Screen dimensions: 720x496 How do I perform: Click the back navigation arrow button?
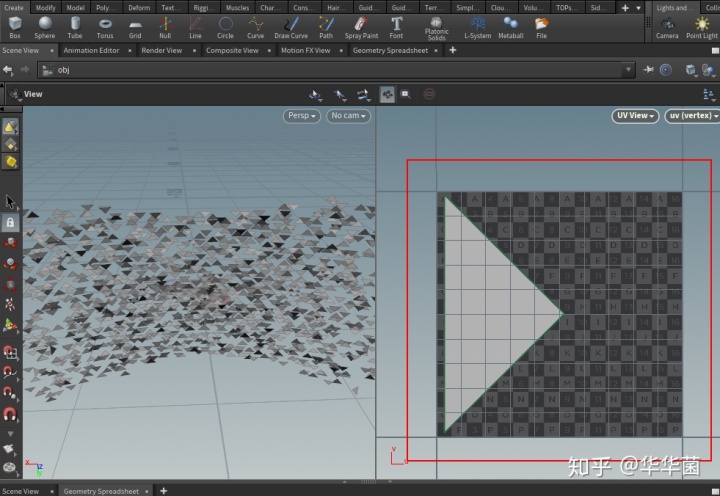(9, 70)
